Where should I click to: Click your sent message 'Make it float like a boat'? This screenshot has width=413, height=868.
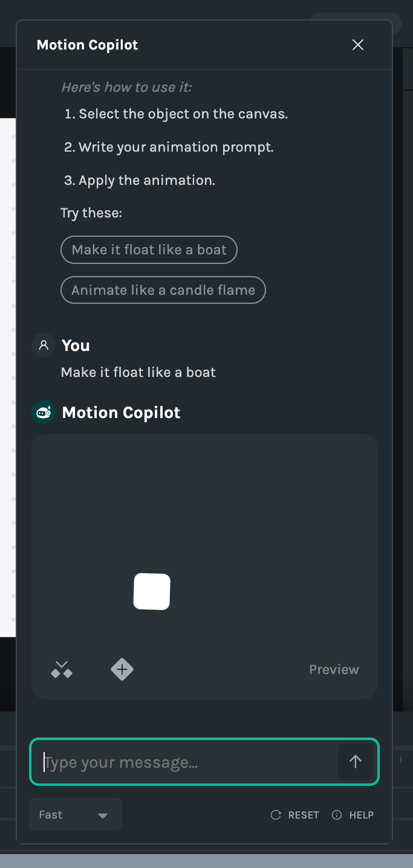[x=138, y=372]
